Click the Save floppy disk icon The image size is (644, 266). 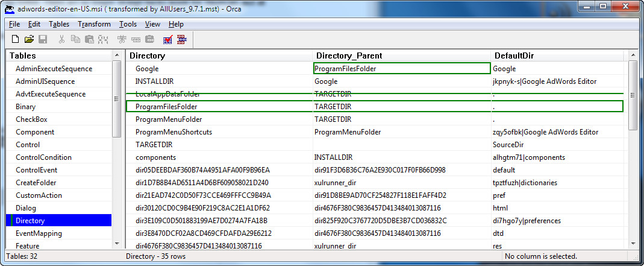point(43,39)
